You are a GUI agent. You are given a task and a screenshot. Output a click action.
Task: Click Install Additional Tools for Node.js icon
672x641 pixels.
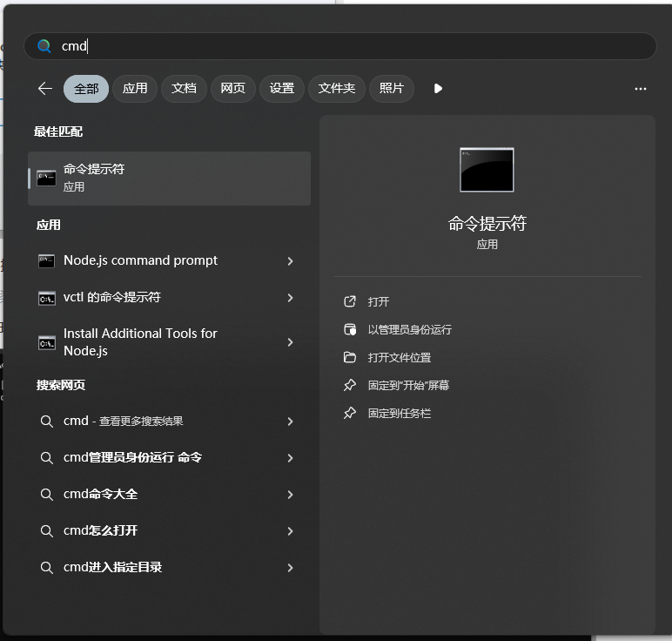coord(46,342)
